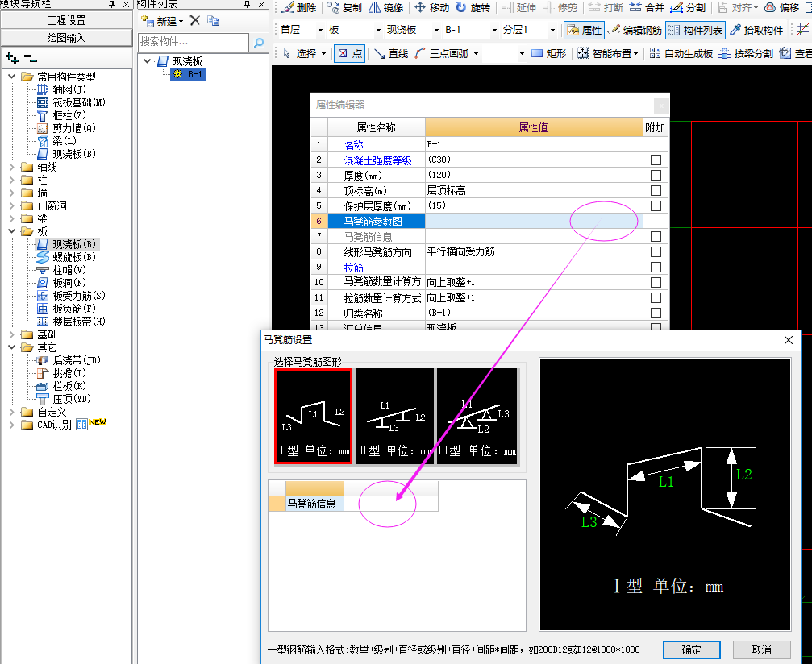Screen dimensions: 812x664
Task: Tick 附加 checkbox for 拉筋 row
Action: click(x=656, y=267)
